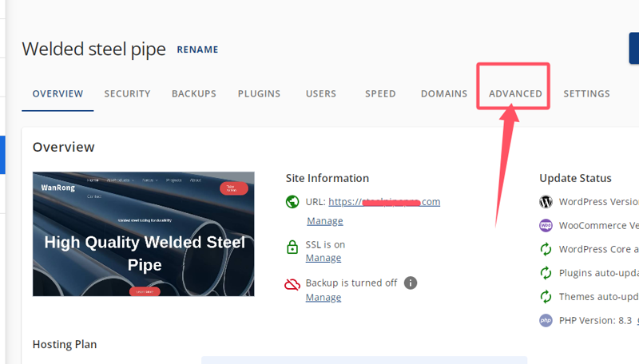Click the info icon next to Backup status
The height and width of the screenshot is (364, 639).
point(411,283)
